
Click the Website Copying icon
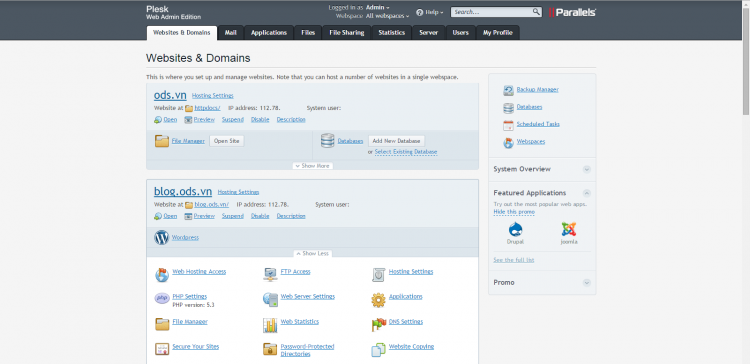click(x=378, y=350)
